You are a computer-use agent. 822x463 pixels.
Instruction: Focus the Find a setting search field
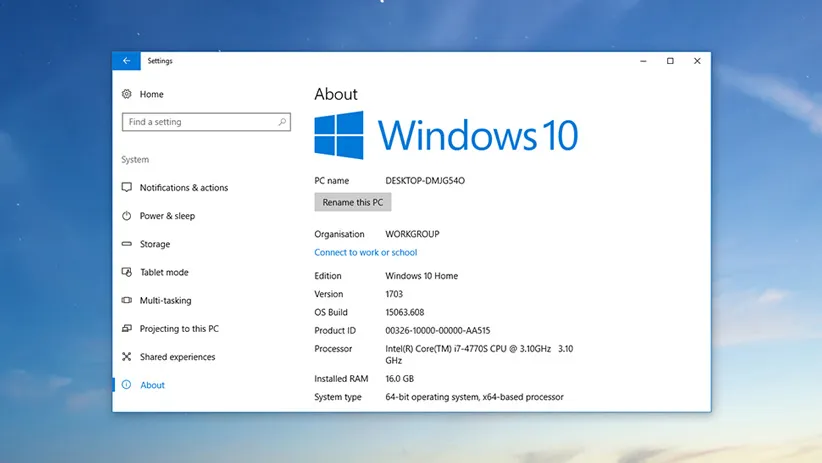(x=198, y=122)
